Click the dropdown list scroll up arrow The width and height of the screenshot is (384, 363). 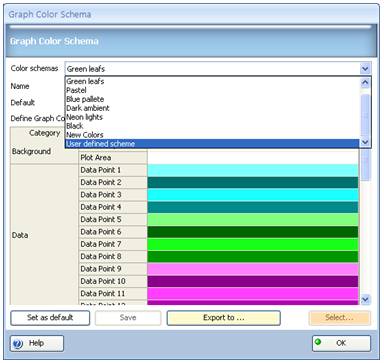tap(365, 82)
